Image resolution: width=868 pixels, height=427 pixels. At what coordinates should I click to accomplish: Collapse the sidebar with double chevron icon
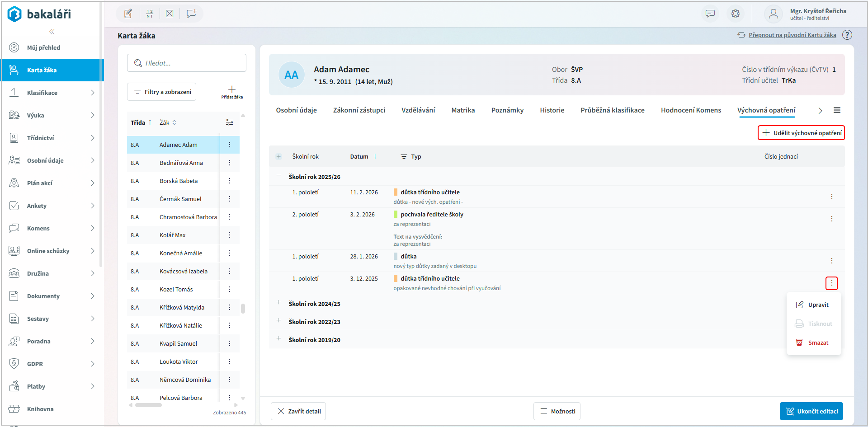(52, 32)
